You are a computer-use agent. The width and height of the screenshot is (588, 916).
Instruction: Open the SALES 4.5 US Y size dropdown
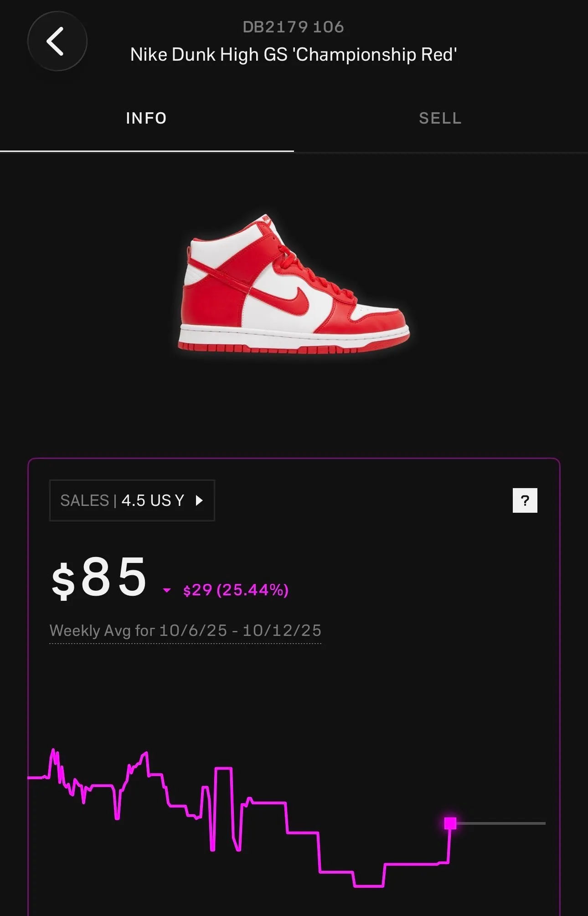click(x=132, y=500)
